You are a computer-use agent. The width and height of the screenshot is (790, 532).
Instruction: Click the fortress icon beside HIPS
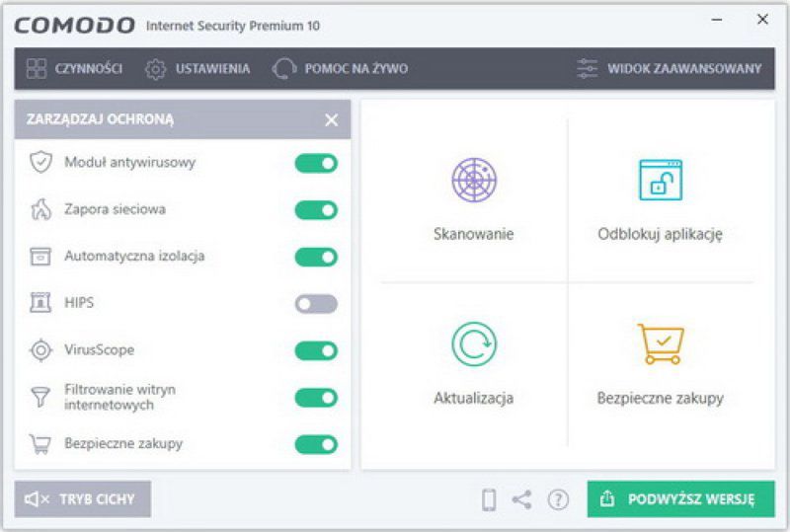[40, 303]
